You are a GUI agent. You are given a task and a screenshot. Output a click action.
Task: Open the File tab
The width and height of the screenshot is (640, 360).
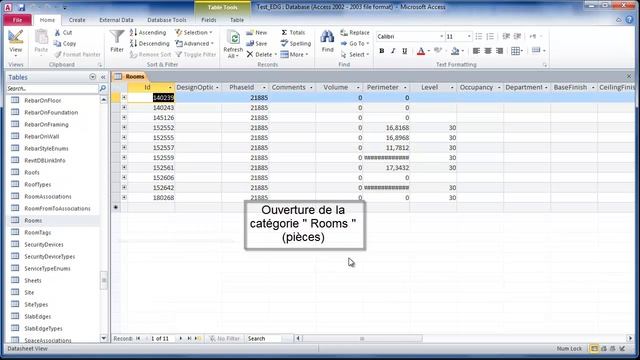click(17, 20)
